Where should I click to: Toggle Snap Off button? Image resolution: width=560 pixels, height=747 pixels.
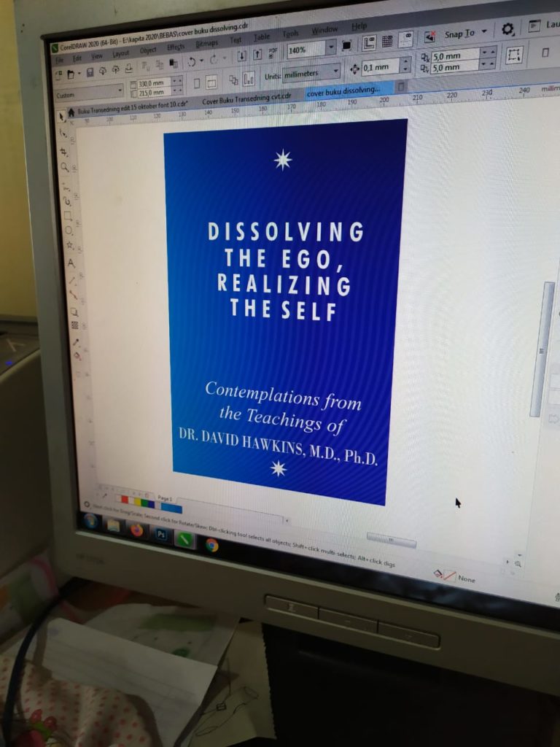430,36
